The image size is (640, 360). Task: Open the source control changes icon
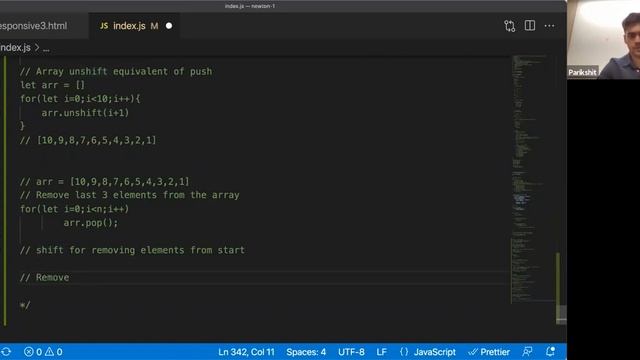509,26
